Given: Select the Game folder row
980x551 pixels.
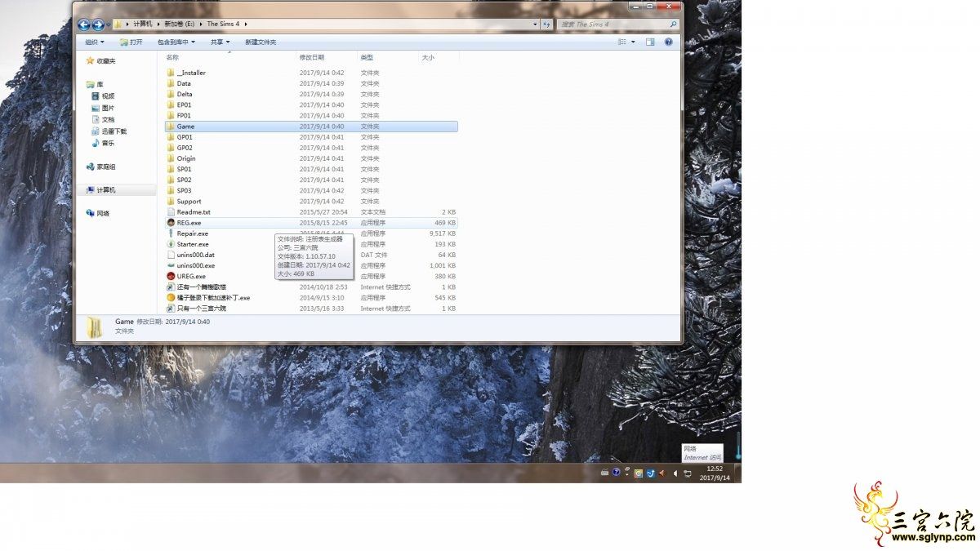Looking at the screenshot, I should click(x=310, y=127).
